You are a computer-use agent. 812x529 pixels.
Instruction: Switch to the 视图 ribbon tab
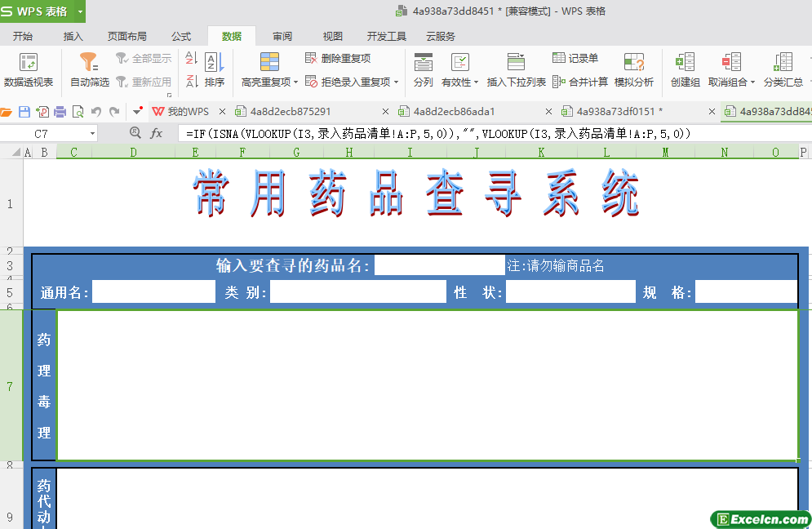point(332,36)
